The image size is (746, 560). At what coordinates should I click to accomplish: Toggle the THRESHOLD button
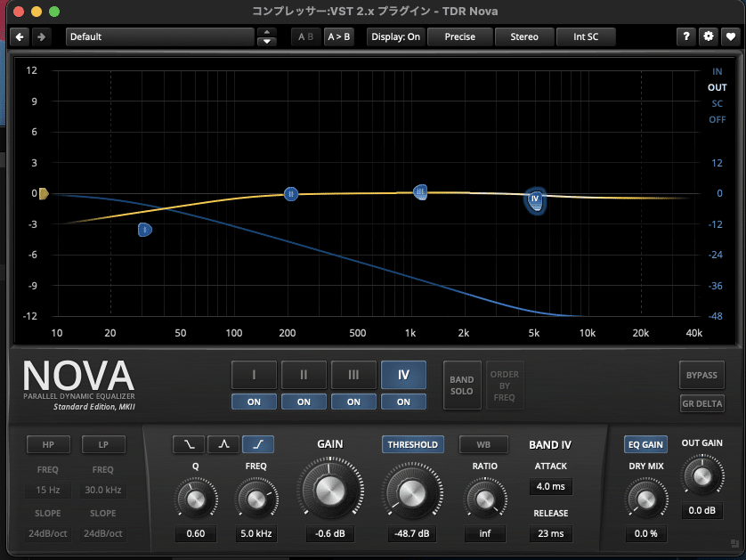pyautogui.click(x=412, y=444)
